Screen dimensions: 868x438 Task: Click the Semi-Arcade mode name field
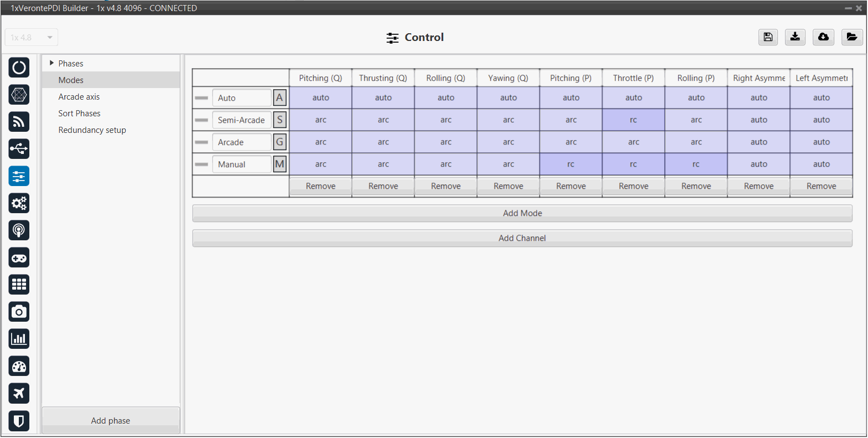click(x=242, y=120)
